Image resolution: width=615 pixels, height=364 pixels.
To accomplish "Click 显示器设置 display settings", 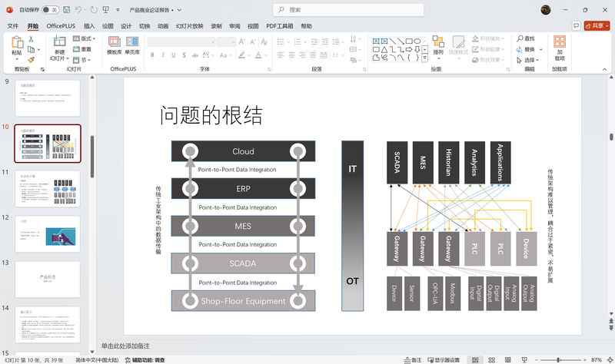I will 444,359.
